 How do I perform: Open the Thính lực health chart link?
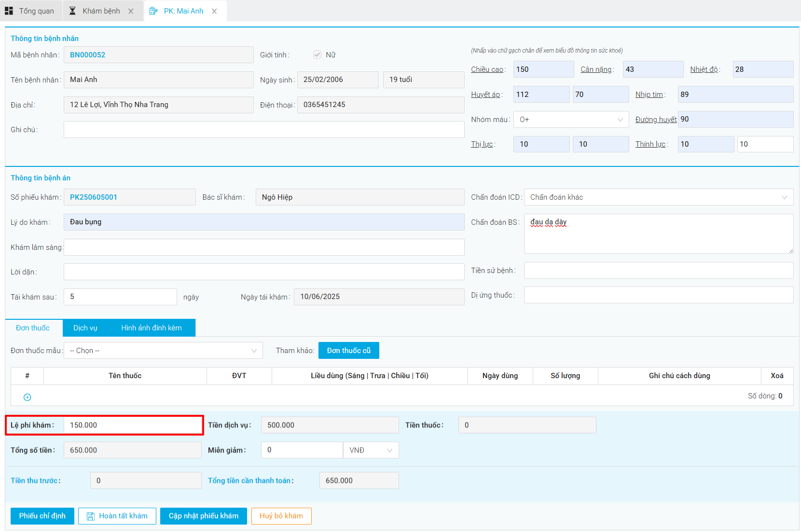pos(650,144)
